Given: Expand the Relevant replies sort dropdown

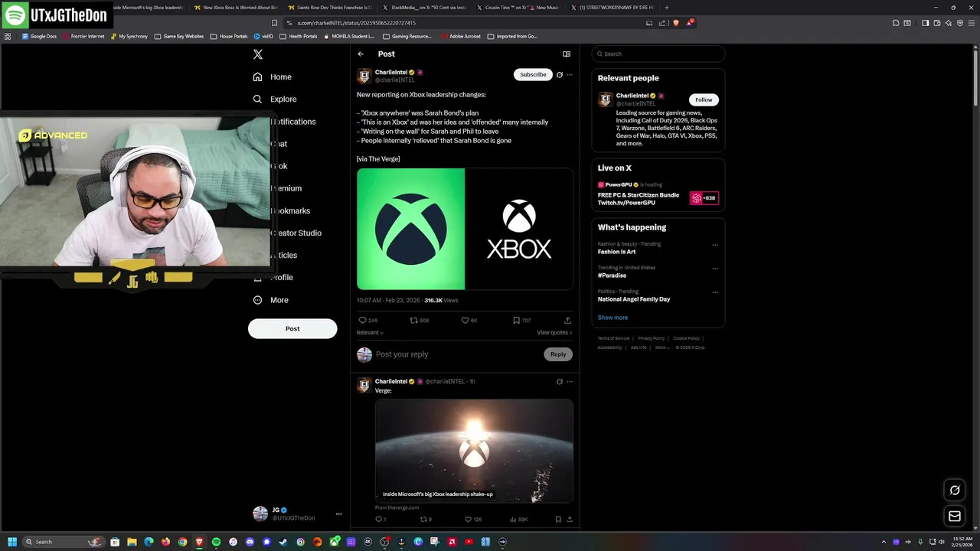Looking at the screenshot, I should 370,332.
